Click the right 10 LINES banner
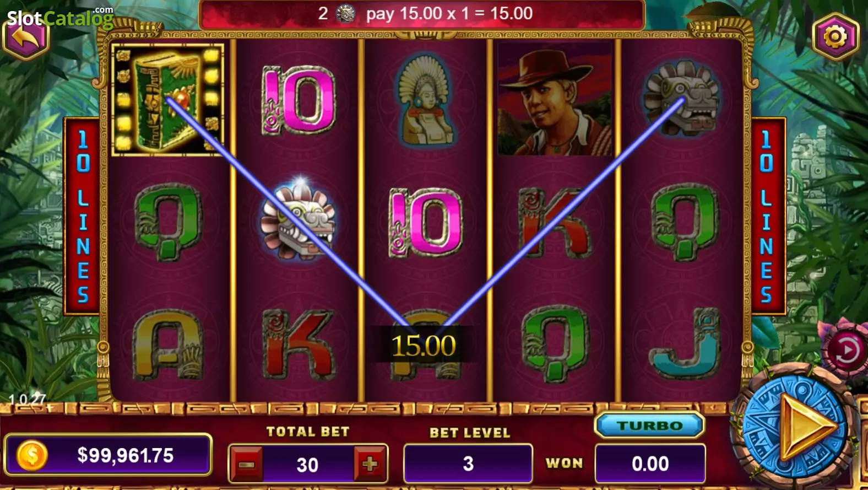This screenshot has width=868, height=490. pos(767,216)
